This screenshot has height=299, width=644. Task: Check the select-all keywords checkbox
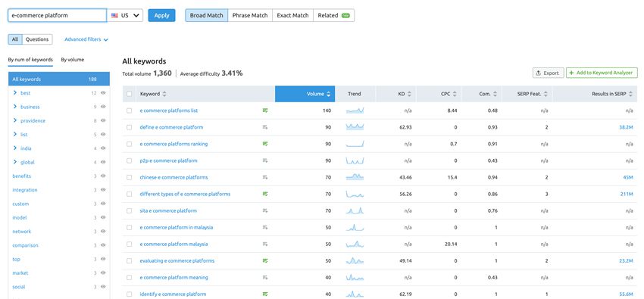(x=130, y=94)
